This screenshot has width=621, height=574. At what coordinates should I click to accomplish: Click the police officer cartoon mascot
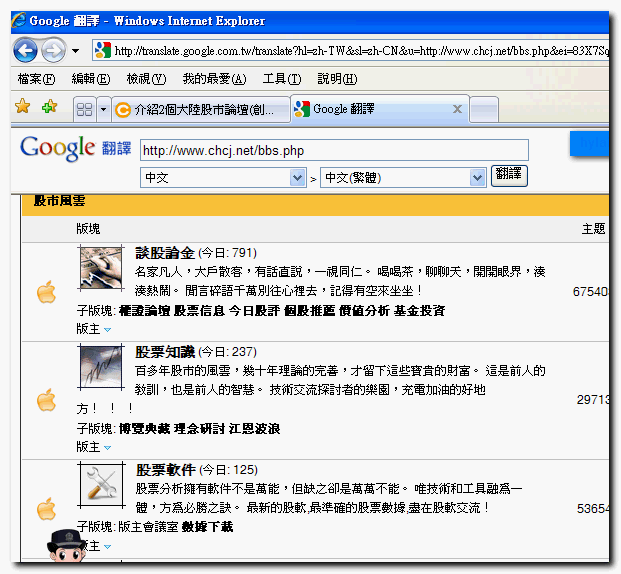66,546
